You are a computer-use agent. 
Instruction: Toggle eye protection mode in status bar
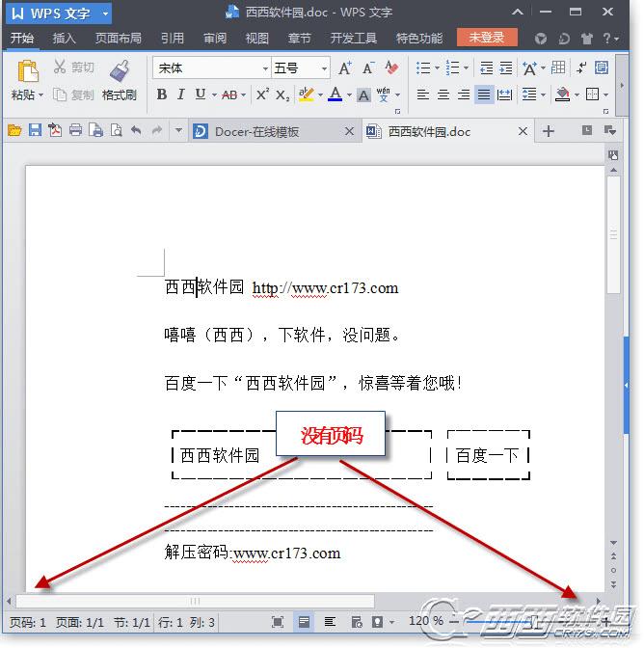click(x=378, y=622)
